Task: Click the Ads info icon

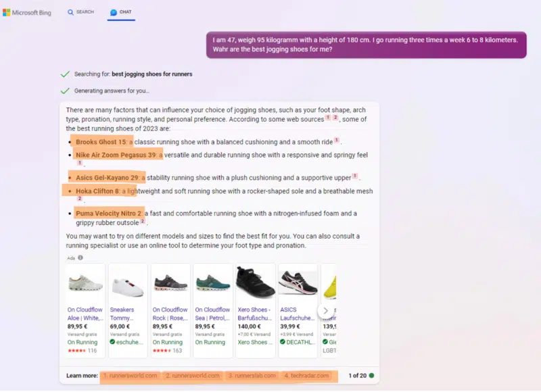Action: [80, 258]
